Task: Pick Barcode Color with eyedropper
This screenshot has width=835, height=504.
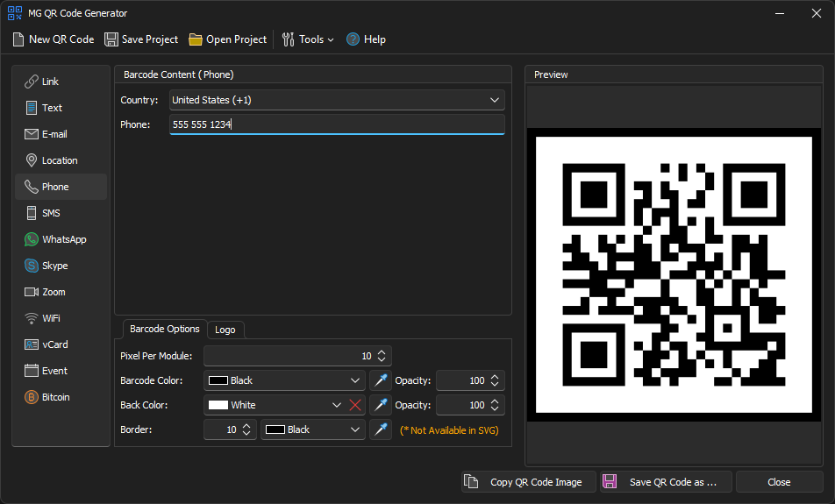Action: tap(381, 380)
